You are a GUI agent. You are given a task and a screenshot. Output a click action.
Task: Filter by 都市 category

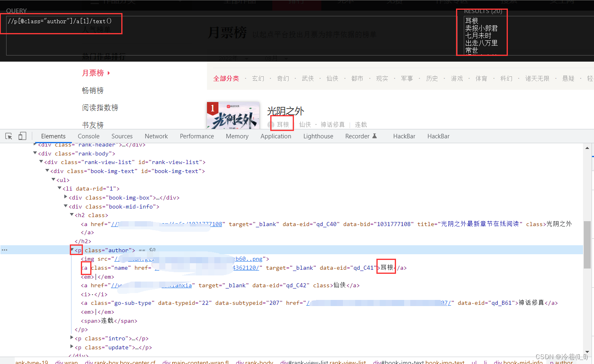pos(357,78)
